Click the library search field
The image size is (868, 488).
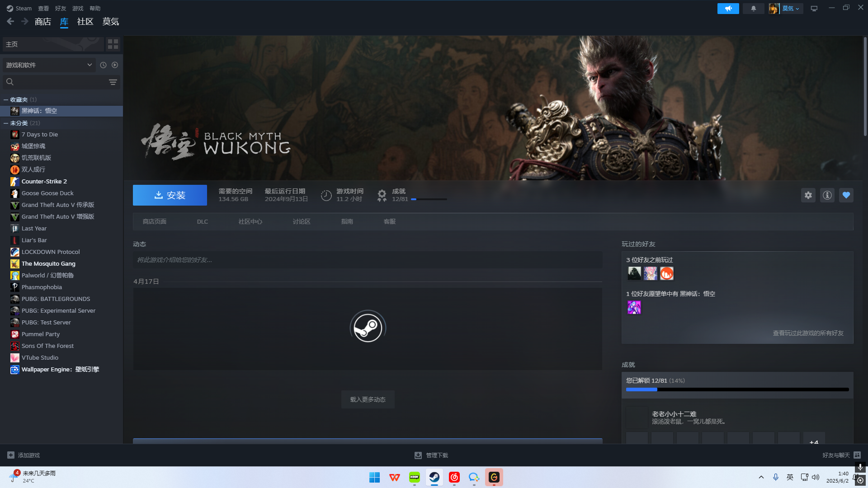tap(61, 82)
